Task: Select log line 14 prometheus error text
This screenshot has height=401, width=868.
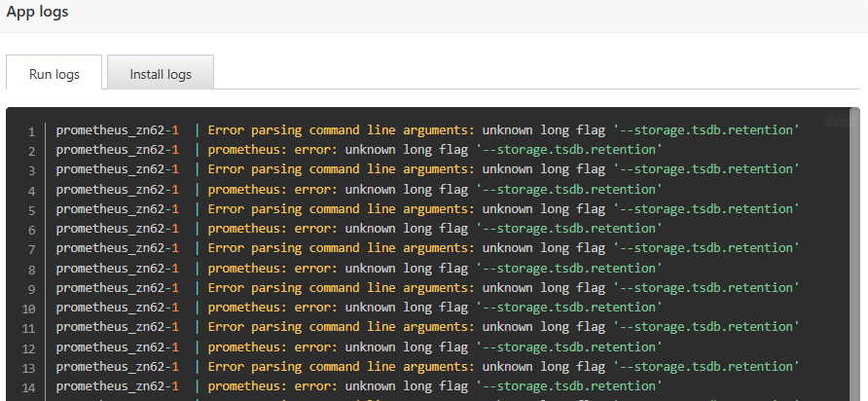Action: 435,385
